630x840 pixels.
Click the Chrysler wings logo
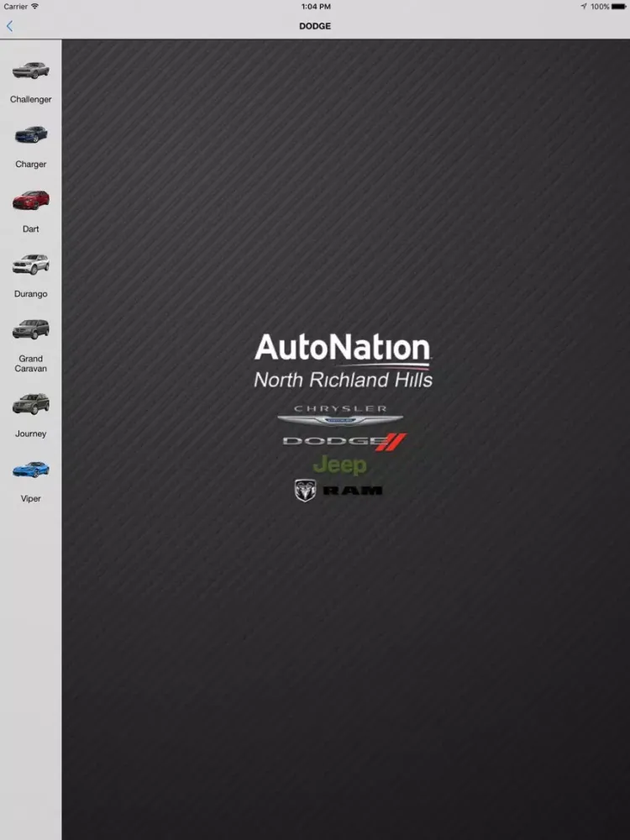tap(340, 417)
